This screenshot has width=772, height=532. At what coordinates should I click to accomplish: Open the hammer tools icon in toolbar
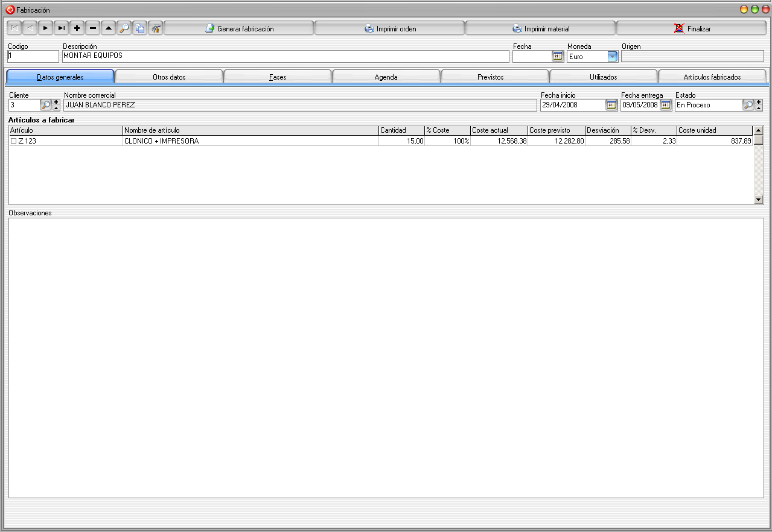[x=156, y=28]
